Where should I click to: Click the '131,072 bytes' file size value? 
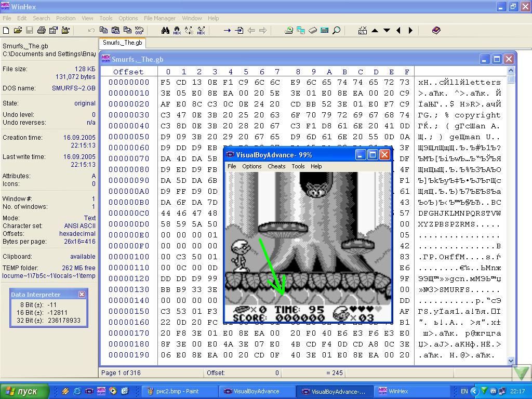point(75,77)
